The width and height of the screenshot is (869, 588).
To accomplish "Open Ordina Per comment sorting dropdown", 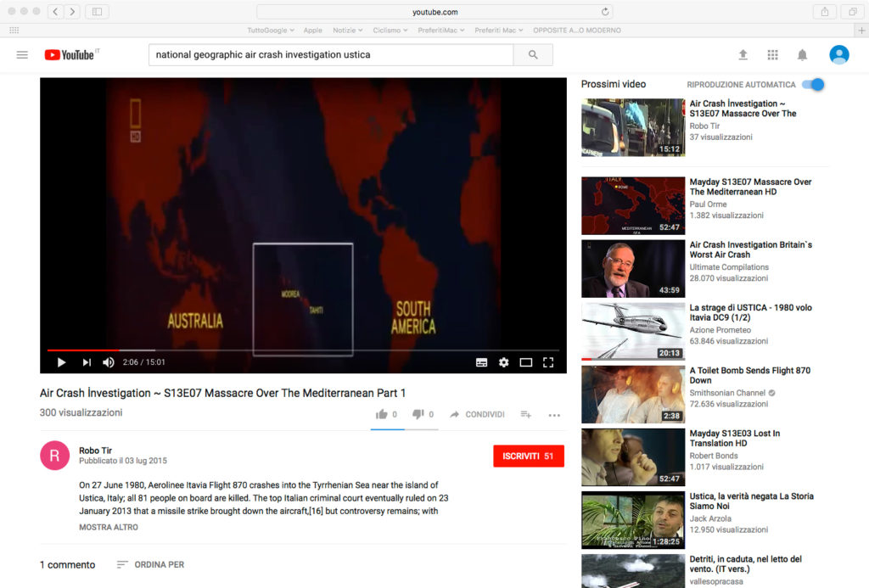I will [150, 564].
